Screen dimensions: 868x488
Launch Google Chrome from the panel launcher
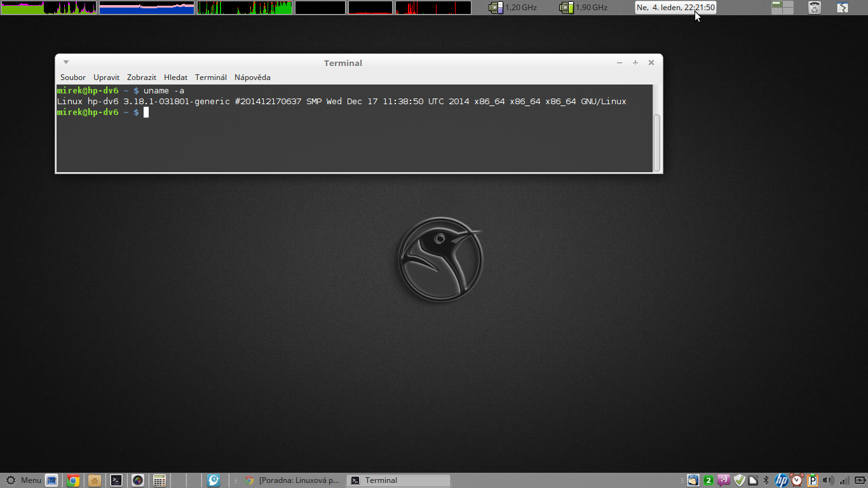(x=73, y=480)
